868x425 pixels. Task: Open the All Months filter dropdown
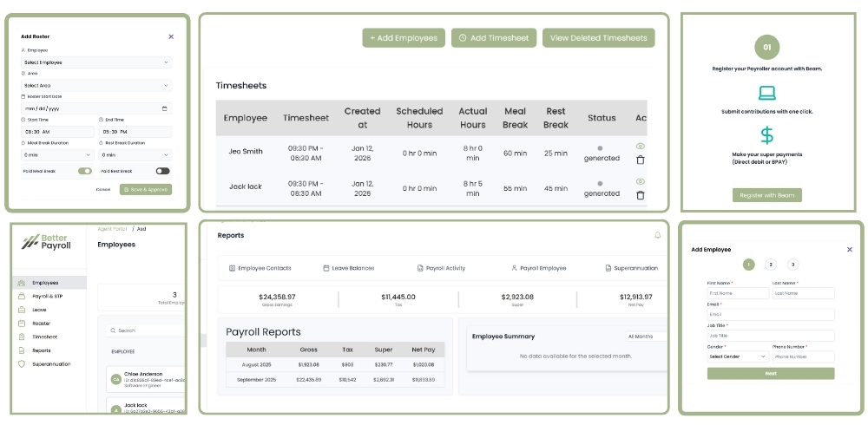(x=645, y=337)
